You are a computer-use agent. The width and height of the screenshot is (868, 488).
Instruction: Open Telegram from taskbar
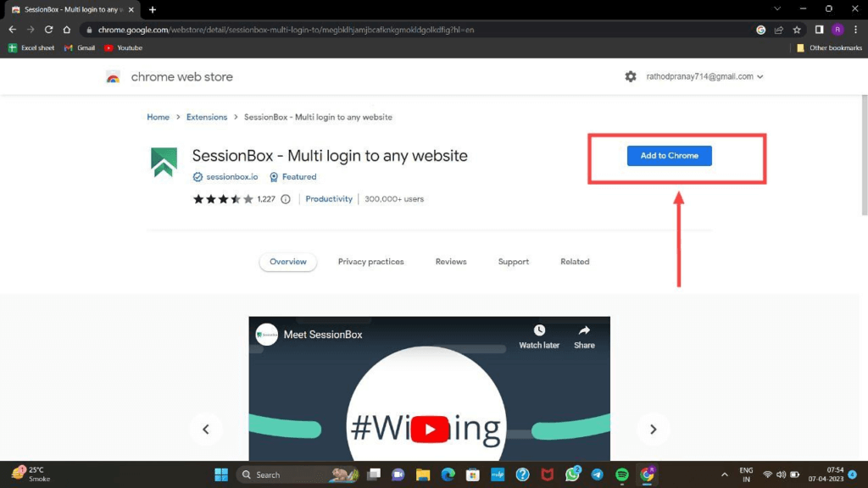(598, 474)
